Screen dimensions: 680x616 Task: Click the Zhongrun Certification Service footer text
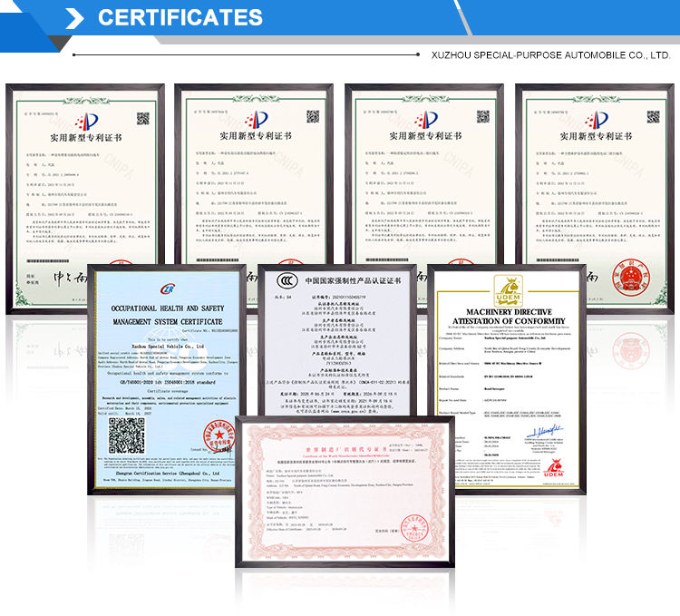click(168, 474)
